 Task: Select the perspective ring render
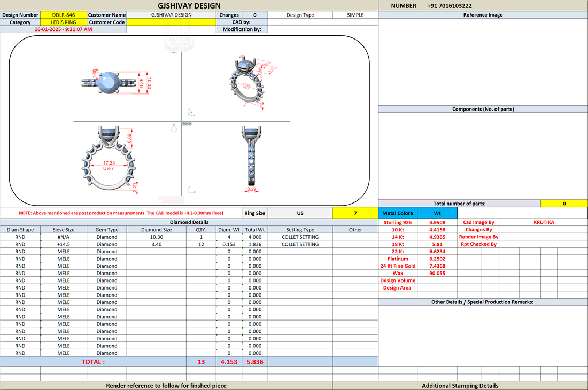point(248,81)
